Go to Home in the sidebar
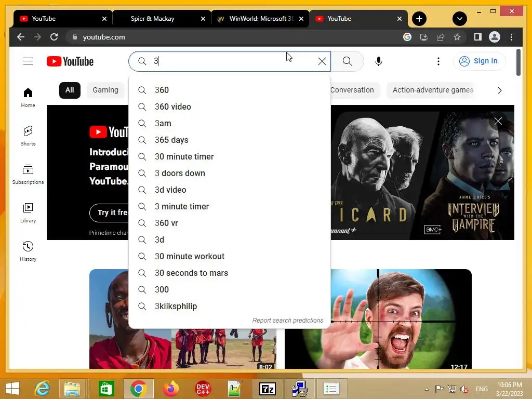Viewport: 532px width, 399px height. [x=28, y=98]
